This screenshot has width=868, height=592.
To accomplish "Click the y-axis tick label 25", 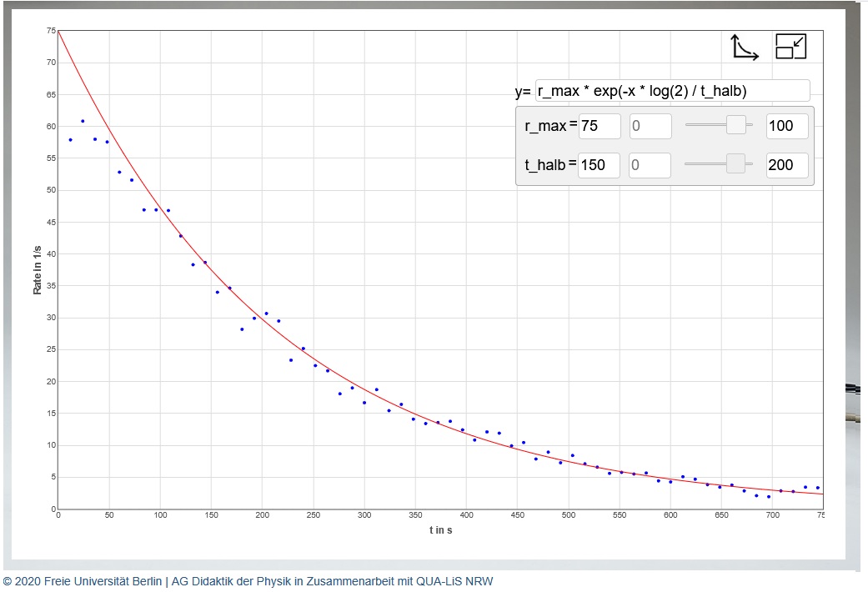I will (51, 349).
